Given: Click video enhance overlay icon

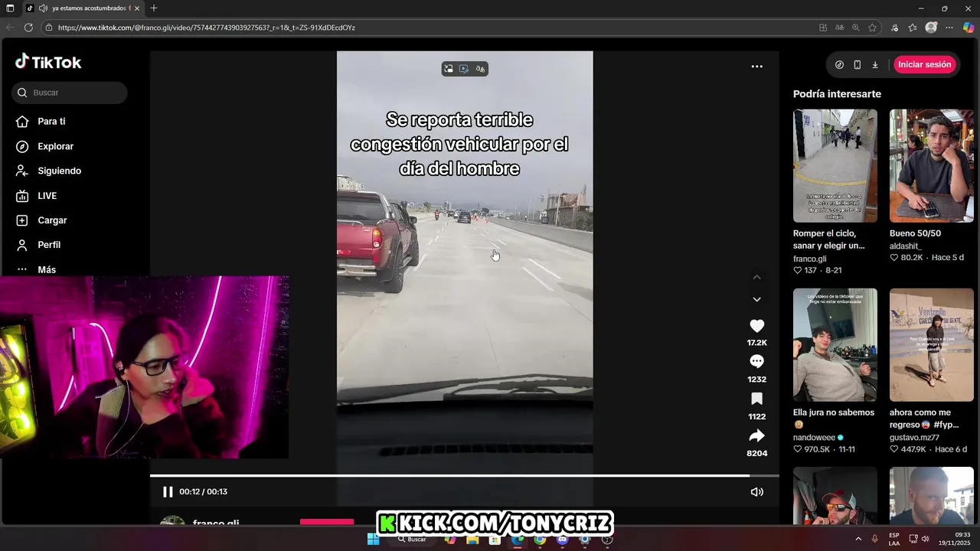Looking at the screenshot, I should (x=464, y=69).
